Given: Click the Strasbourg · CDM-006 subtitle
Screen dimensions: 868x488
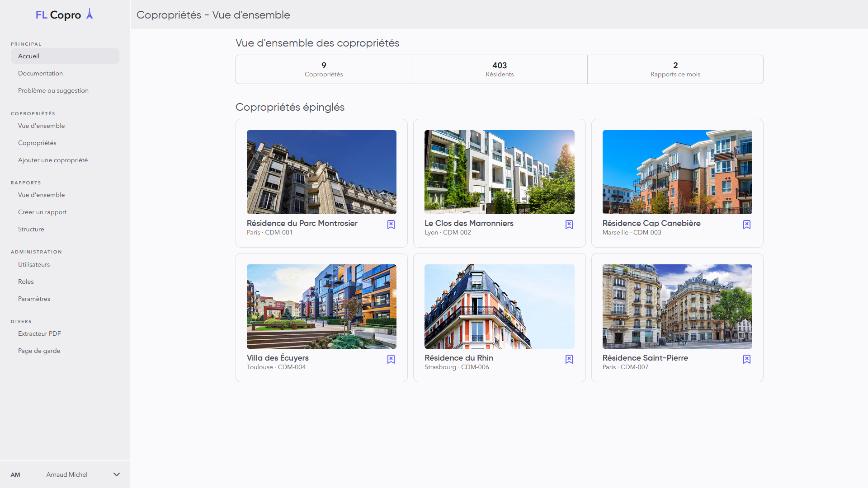Looking at the screenshot, I should [457, 367].
